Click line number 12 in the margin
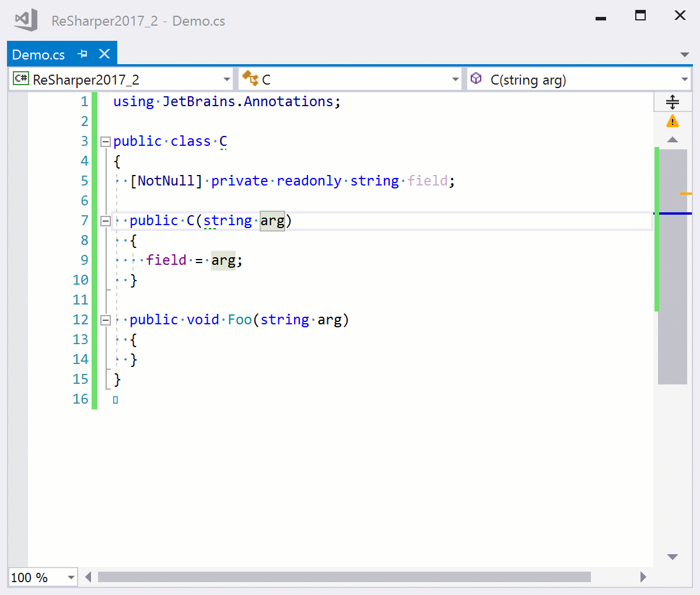Screen dimensions: 700x595 coord(80,320)
